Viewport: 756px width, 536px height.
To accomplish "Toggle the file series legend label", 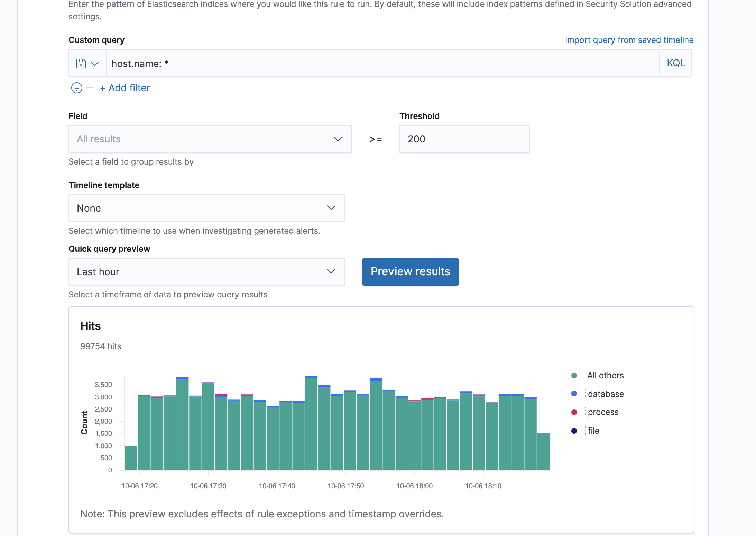I will (593, 431).
